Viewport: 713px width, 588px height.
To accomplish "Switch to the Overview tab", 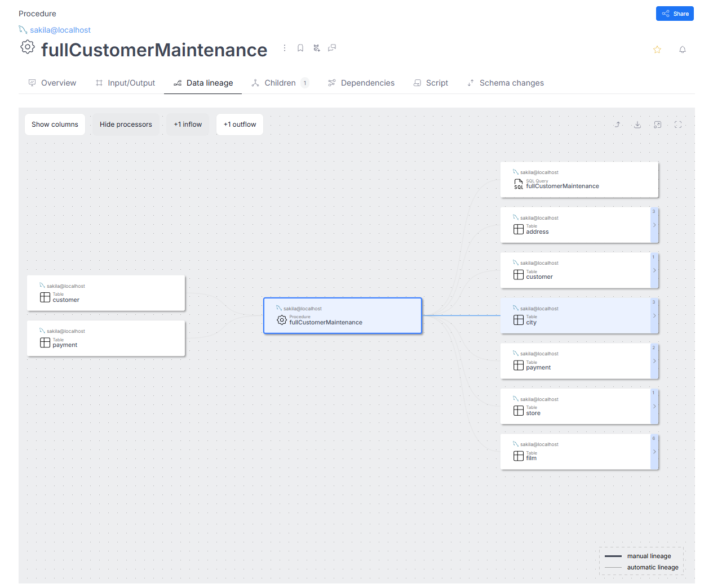I will [52, 83].
